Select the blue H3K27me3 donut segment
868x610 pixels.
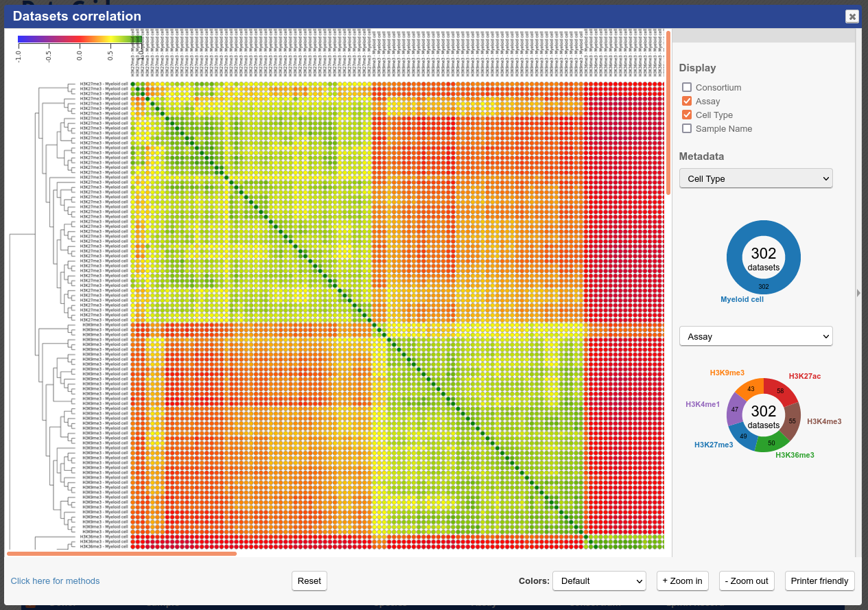(x=742, y=436)
